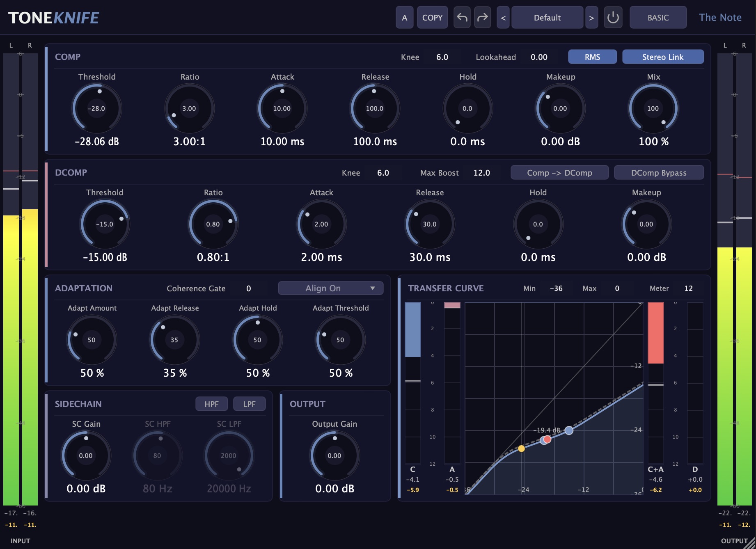Click the COMP Threshold knob
Screen dimensions: 756x549
(x=97, y=108)
